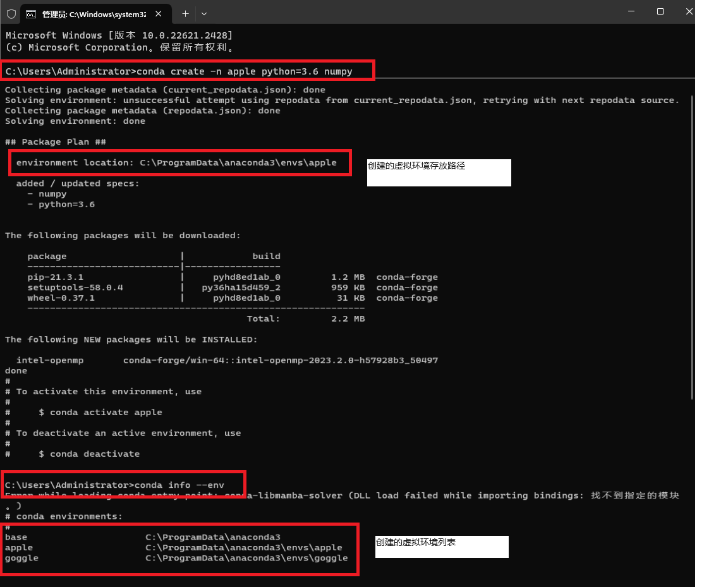Click 'Solving environment: done' line

pos(75,121)
